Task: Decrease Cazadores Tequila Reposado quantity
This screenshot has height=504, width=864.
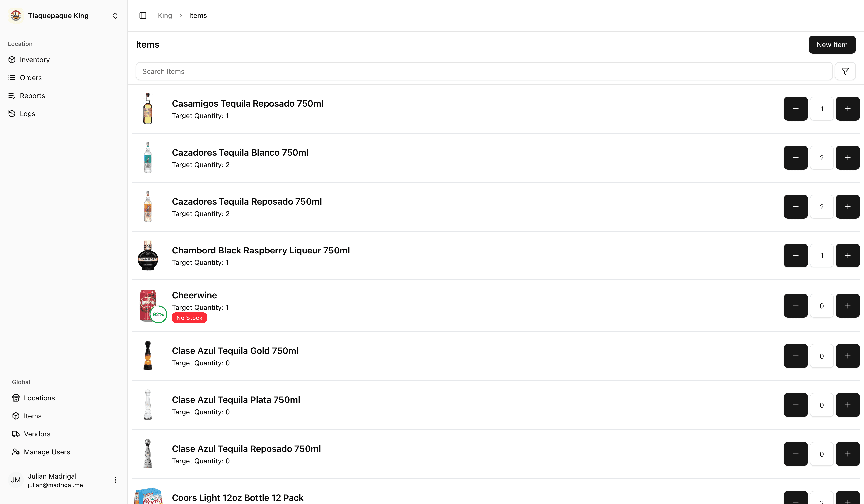Action: (x=796, y=207)
